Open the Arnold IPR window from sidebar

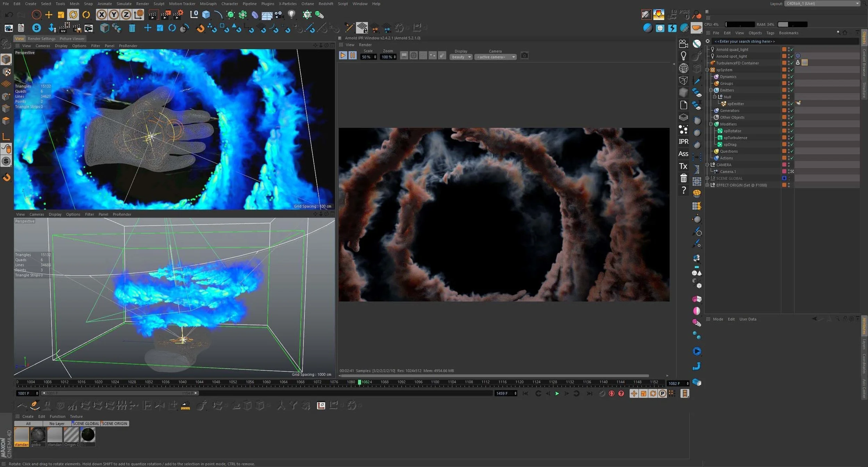(683, 141)
